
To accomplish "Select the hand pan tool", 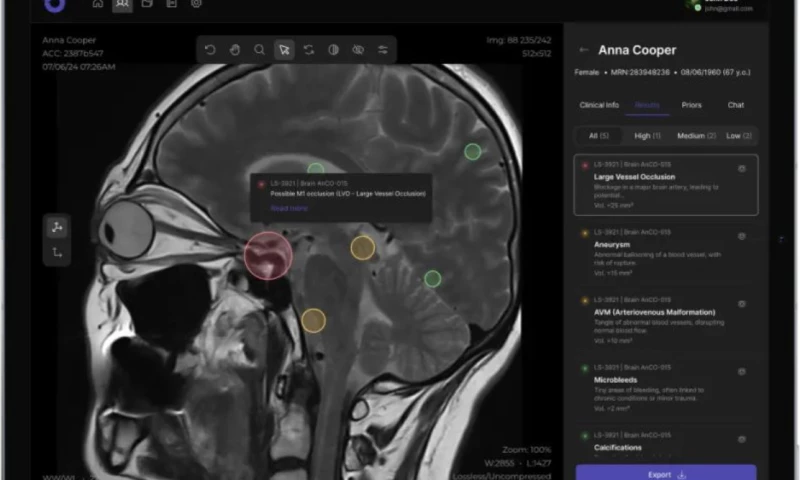I will (x=235, y=49).
